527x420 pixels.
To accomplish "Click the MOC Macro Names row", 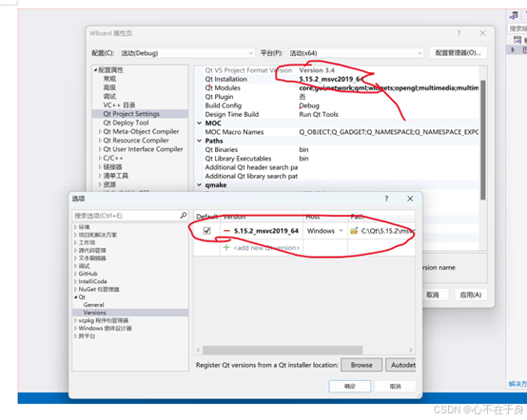I will coord(337,132).
